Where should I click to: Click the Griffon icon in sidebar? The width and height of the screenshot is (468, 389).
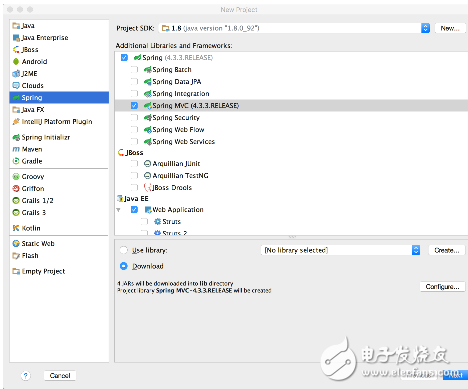[16, 189]
